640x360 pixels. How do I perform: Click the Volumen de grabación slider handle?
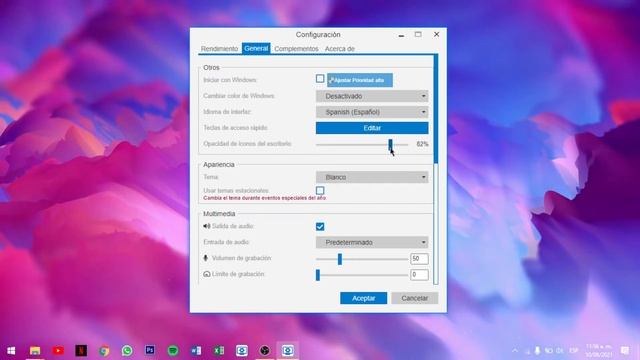click(x=340, y=258)
